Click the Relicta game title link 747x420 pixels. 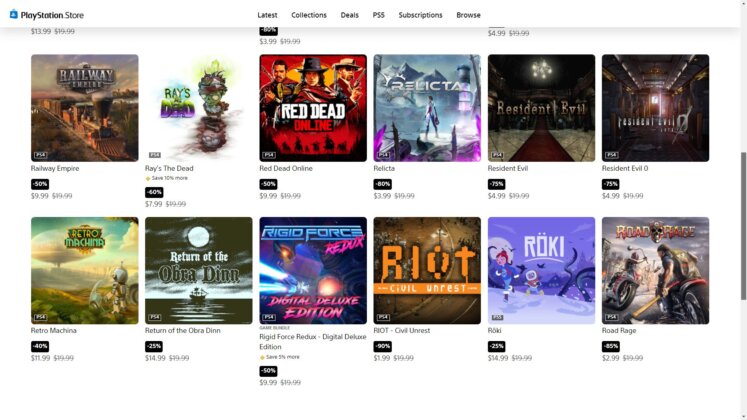(x=384, y=169)
